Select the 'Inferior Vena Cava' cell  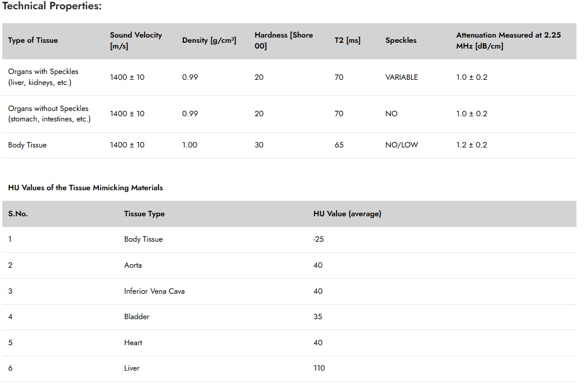[x=154, y=291]
